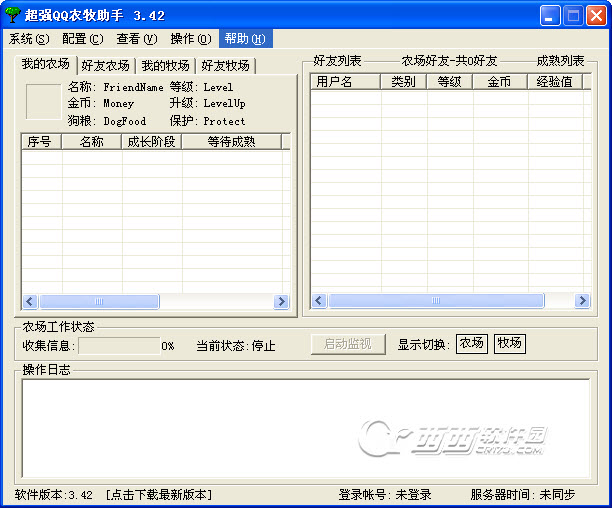
Task: Click the 点击下载最新版本 link
Action: pyautogui.click(x=159, y=495)
